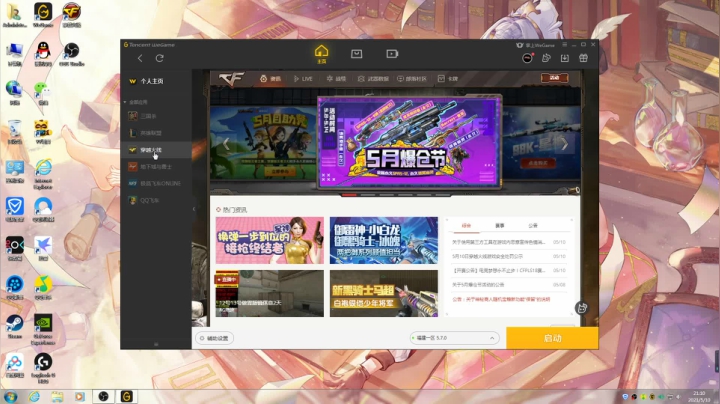The height and width of the screenshot is (404, 720).
Task: Switch to the 赛事 news tab
Action: [x=500, y=225]
